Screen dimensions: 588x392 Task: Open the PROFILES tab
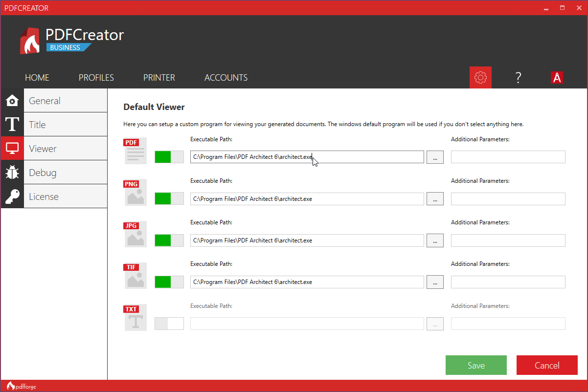tap(96, 78)
